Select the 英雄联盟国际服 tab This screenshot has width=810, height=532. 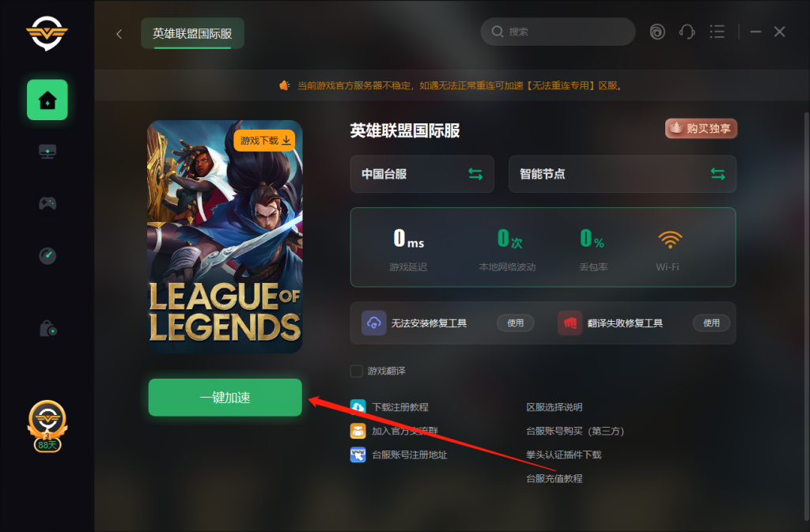(192, 33)
